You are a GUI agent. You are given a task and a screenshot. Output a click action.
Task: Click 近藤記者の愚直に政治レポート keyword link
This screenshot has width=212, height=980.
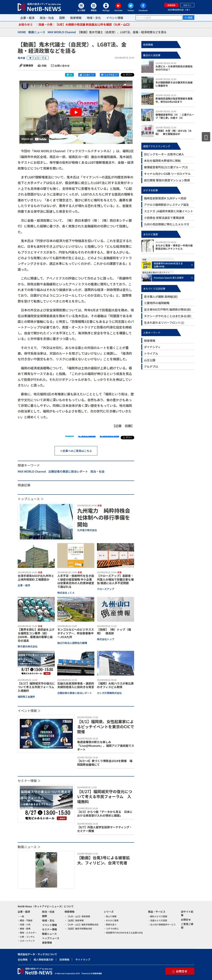tap(68, 471)
